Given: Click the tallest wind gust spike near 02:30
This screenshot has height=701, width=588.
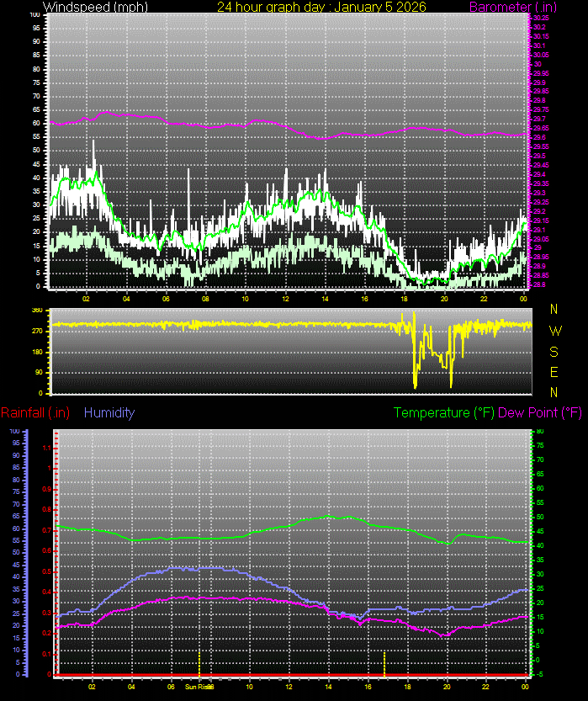Looking at the screenshot, I should click(94, 143).
